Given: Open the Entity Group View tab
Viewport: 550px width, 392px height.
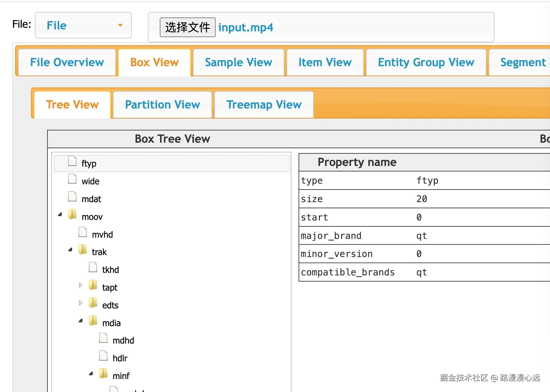Looking at the screenshot, I should [x=426, y=62].
